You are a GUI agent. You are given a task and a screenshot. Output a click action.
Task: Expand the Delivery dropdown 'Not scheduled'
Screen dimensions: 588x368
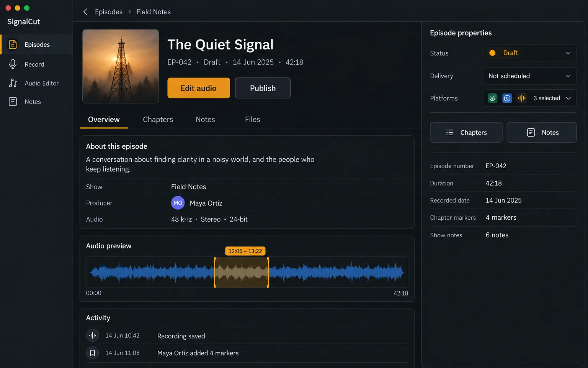[530, 76]
